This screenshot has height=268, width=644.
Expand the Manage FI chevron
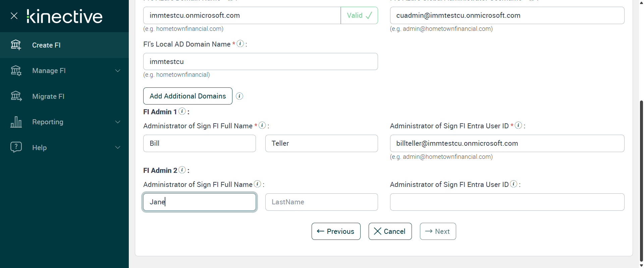coord(118,71)
